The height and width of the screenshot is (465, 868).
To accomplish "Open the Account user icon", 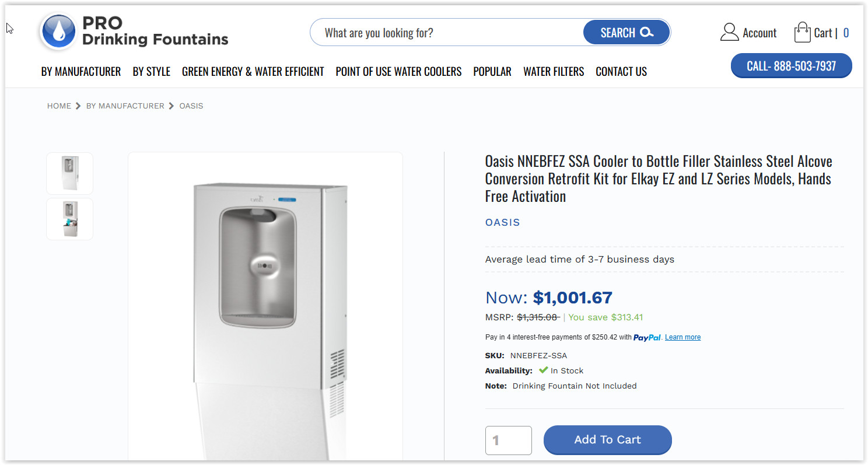I will [x=729, y=33].
